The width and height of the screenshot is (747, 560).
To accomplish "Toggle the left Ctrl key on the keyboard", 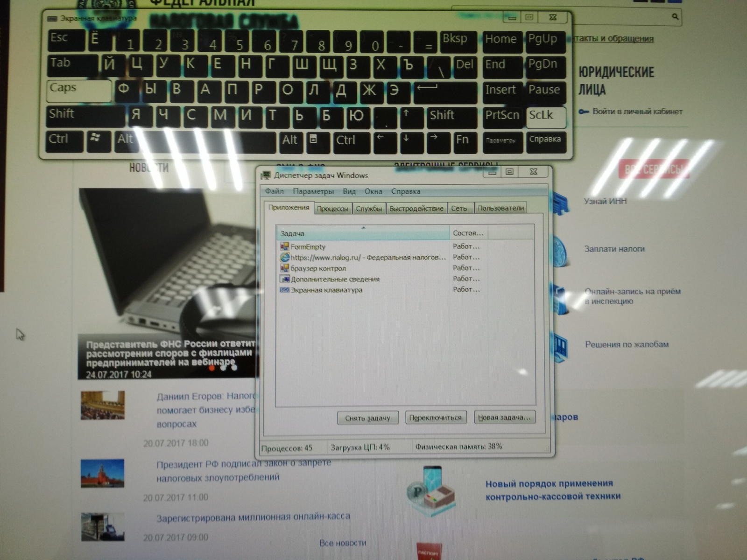I will point(64,141).
